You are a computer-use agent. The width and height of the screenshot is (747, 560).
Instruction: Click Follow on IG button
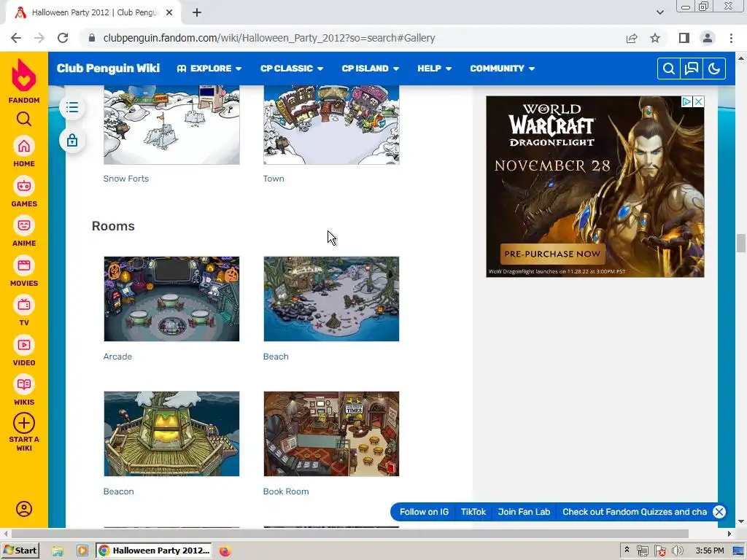(424, 512)
